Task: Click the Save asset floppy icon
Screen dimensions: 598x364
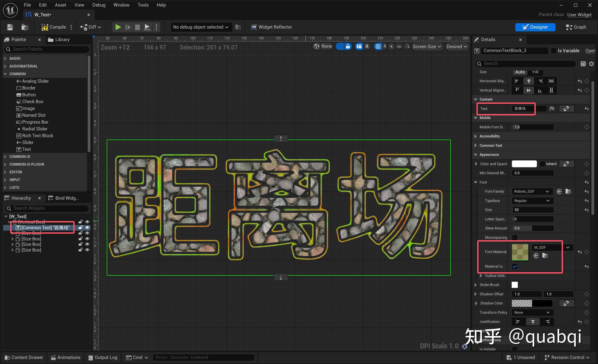Action: tap(10, 27)
